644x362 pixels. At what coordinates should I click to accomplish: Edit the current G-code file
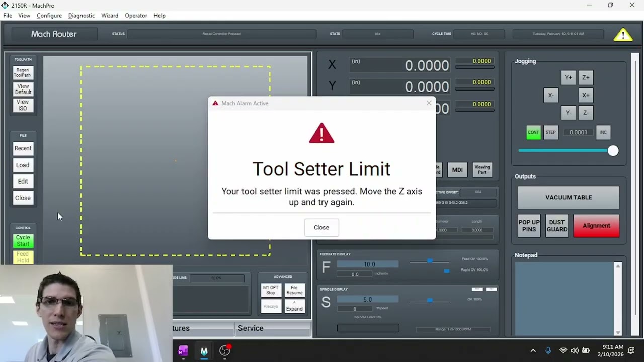click(23, 181)
